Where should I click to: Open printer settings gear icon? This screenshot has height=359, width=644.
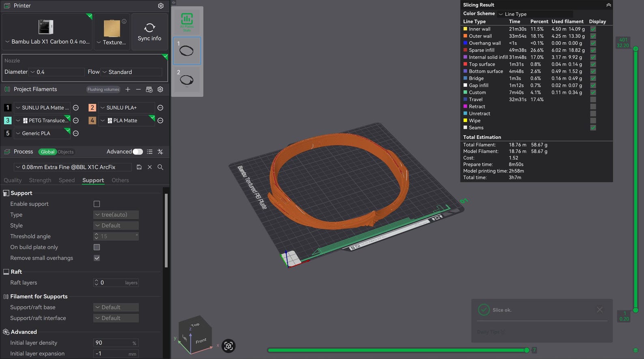(161, 6)
